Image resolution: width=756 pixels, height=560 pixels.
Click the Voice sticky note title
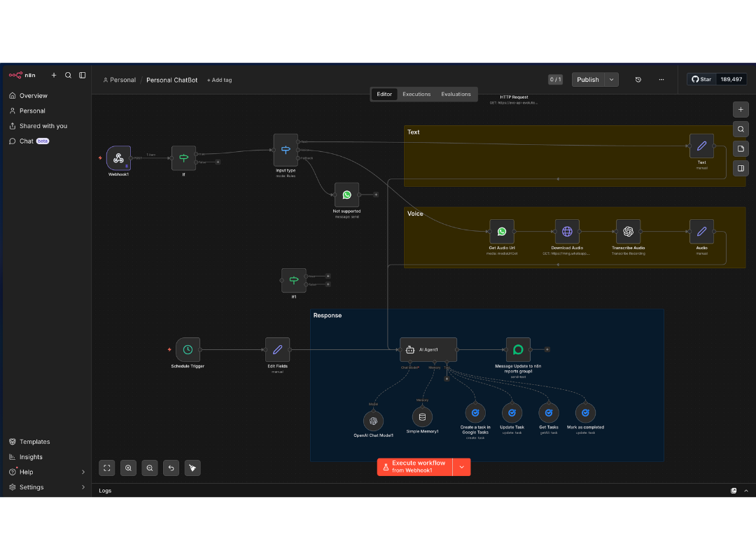click(415, 213)
